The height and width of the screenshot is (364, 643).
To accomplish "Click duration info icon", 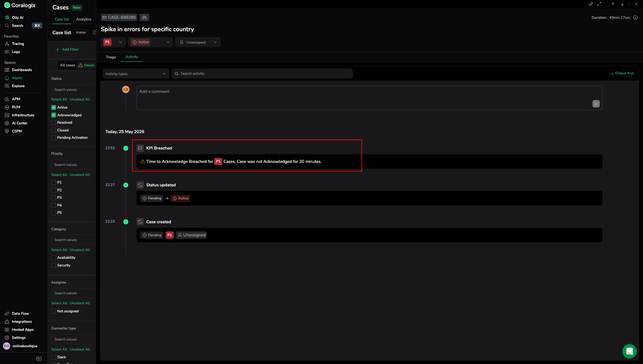I will pos(635,17).
